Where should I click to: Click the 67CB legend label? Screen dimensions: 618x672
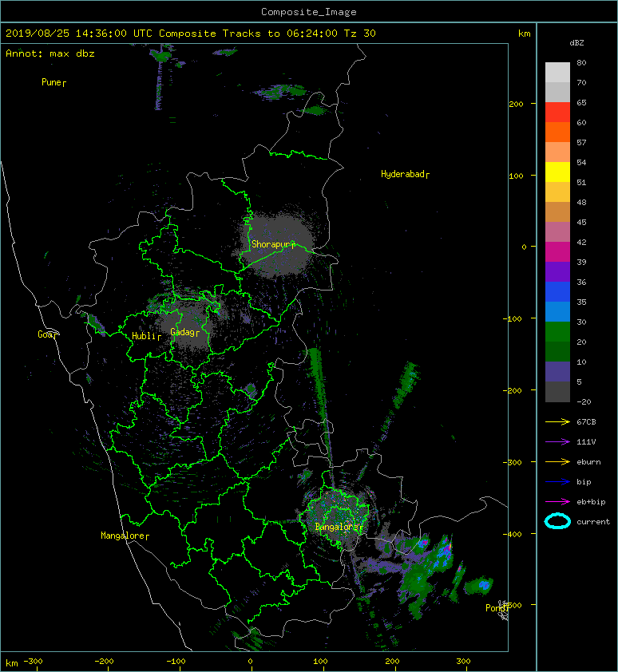point(586,422)
